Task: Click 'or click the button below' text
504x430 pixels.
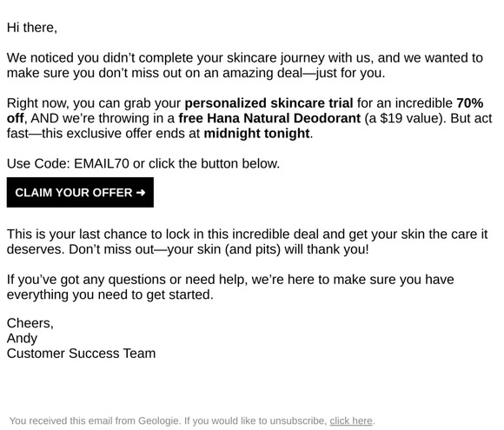Action: coord(206,163)
